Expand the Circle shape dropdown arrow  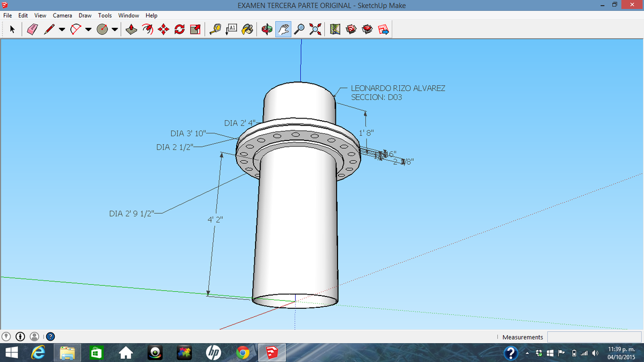[115, 29]
